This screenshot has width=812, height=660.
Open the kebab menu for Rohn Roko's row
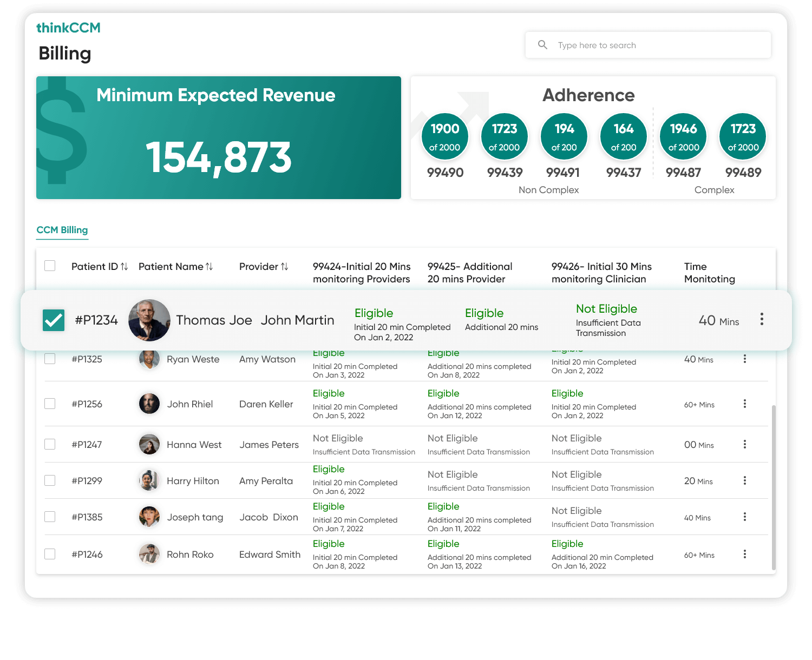[x=745, y=553]
